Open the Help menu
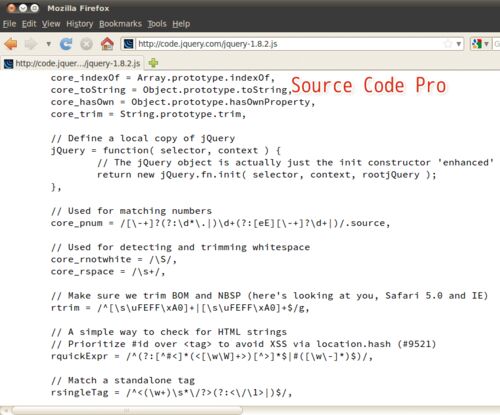 (x=181, y=24)
